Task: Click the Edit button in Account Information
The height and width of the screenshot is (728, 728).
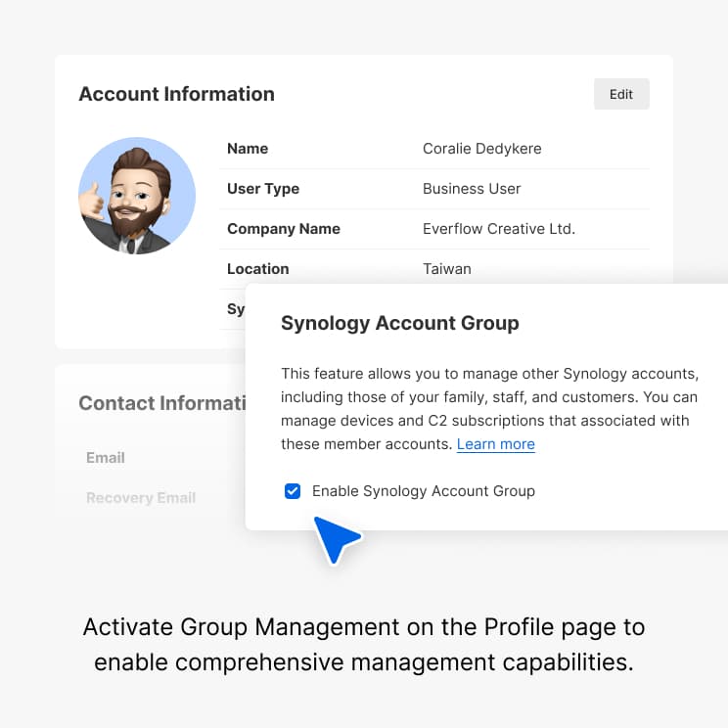Action: pyautogui.click(x=621, y=94)
